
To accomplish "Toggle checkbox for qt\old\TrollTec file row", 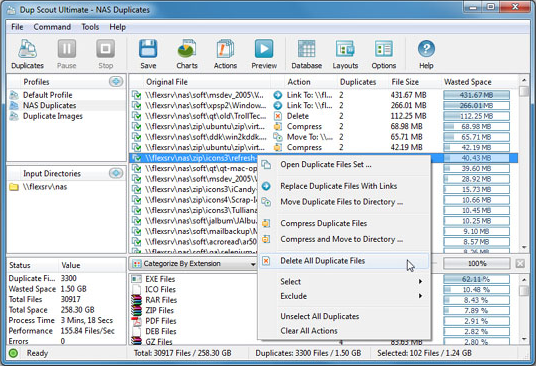I will click(136, 116).
